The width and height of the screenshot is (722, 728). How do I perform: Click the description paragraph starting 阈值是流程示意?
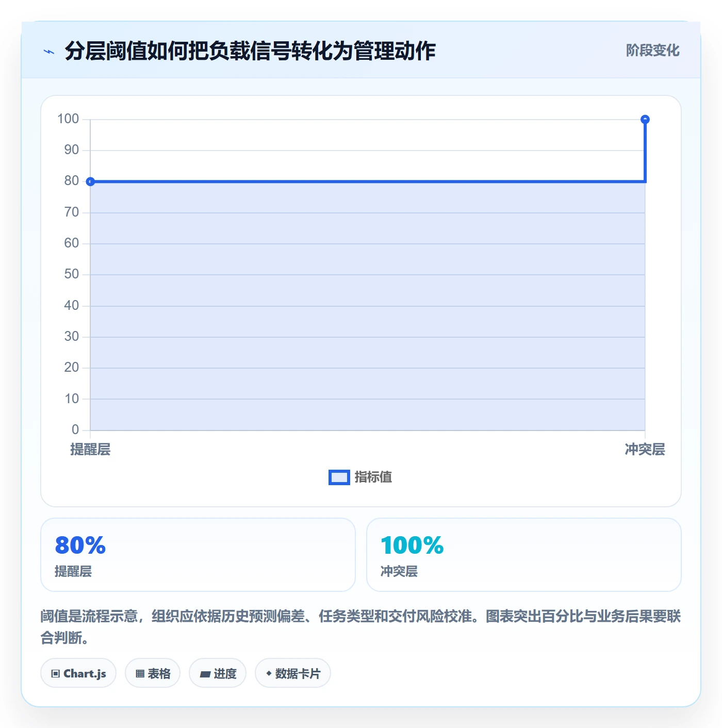point(361,627)
